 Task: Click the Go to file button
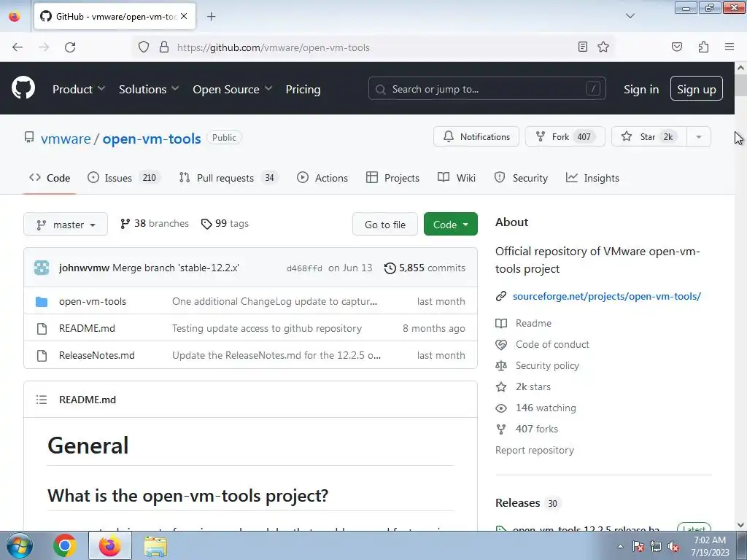(x=385, y=225)
